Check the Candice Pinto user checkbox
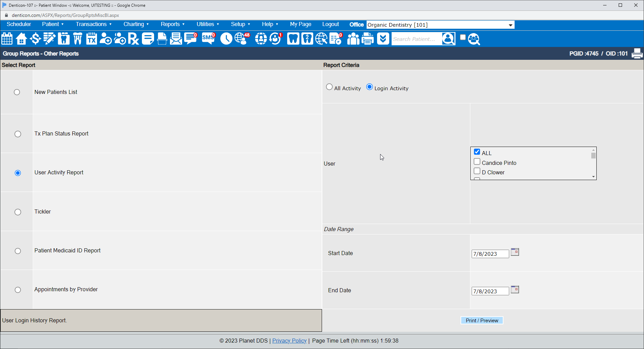 pyautogui.click(x=477, y=162)
